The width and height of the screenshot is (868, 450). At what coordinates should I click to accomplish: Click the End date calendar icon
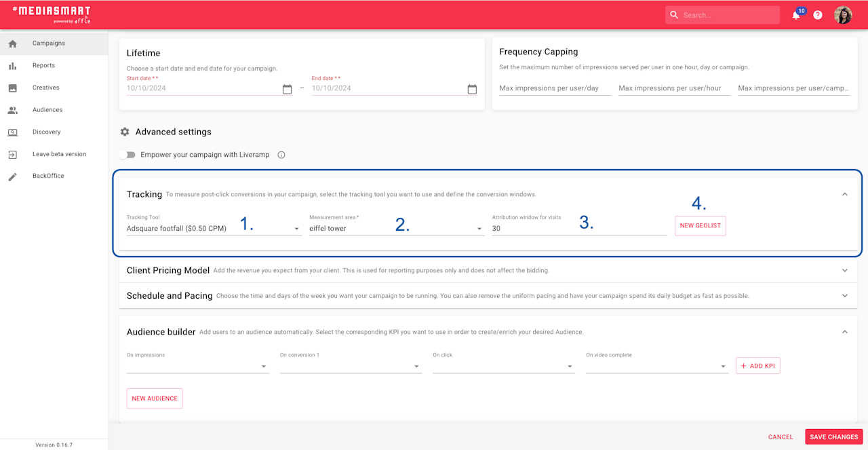(472, 89)
